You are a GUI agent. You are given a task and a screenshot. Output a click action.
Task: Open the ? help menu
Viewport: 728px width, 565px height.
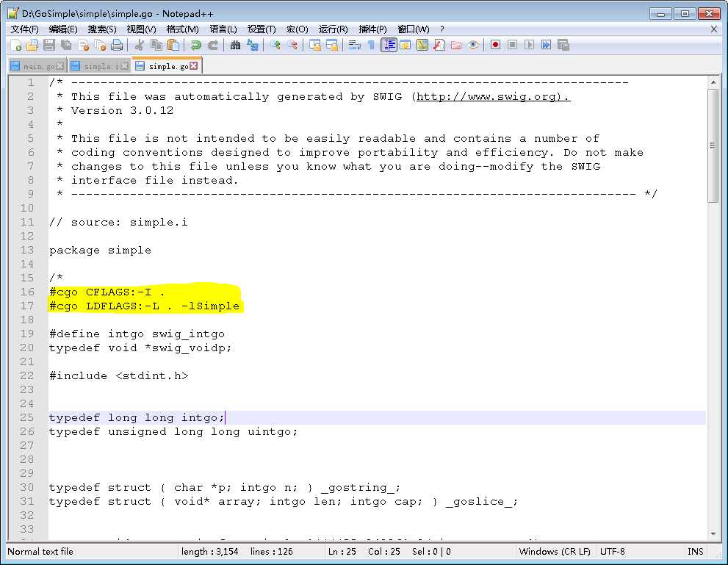[x=442, y=29]
